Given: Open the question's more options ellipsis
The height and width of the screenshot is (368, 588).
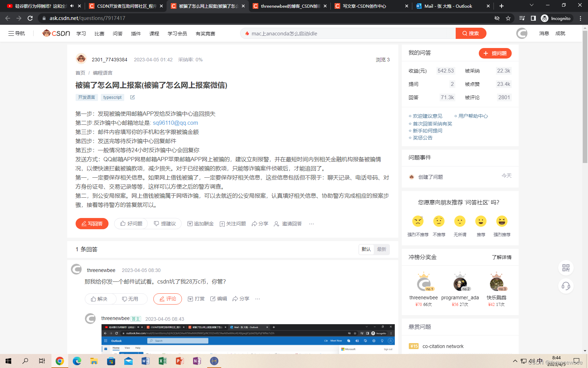Looking at the screenshot, I should (x=311, y=224).
